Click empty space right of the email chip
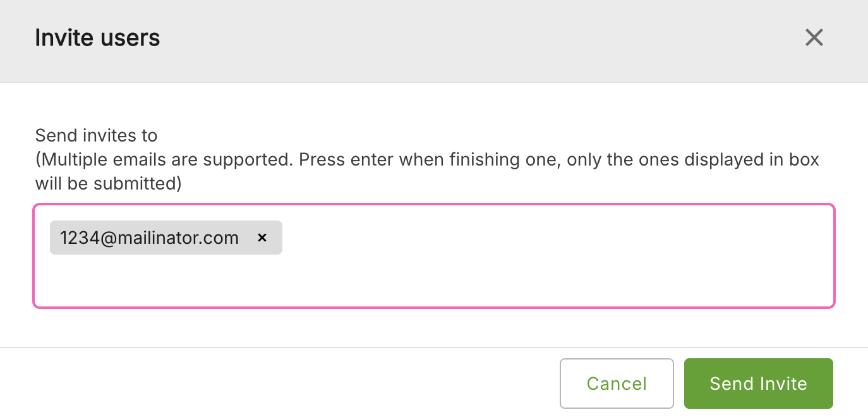This screenshot has height=417, width=868. [x=537, y=238]
